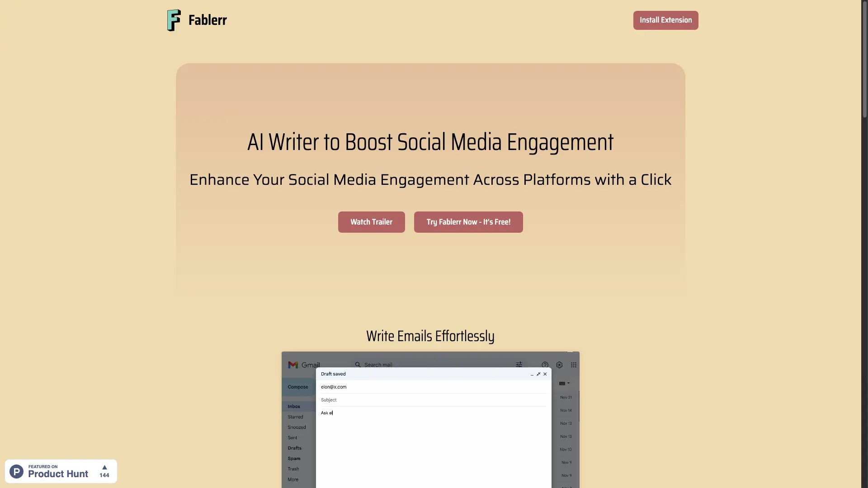Click the Compose button in Gmail
This screenshot has height=488, width=868.
click(x=298, y=387)
